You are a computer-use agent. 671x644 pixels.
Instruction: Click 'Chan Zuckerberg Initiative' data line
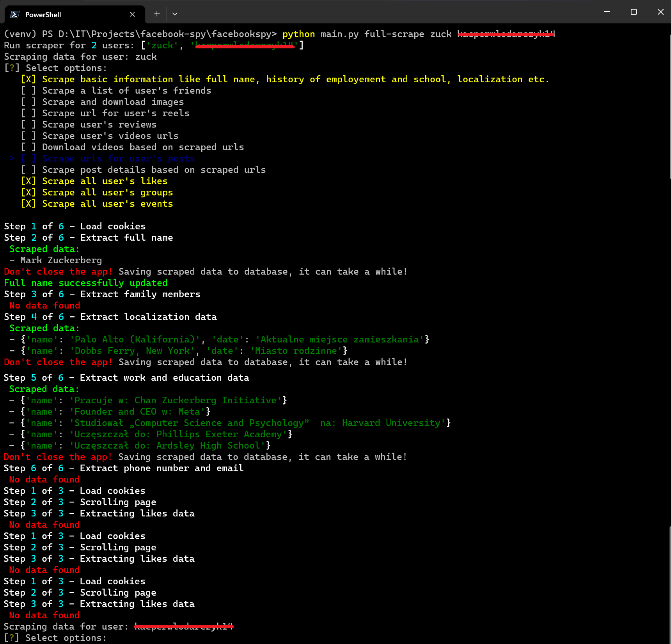point(148,400)
